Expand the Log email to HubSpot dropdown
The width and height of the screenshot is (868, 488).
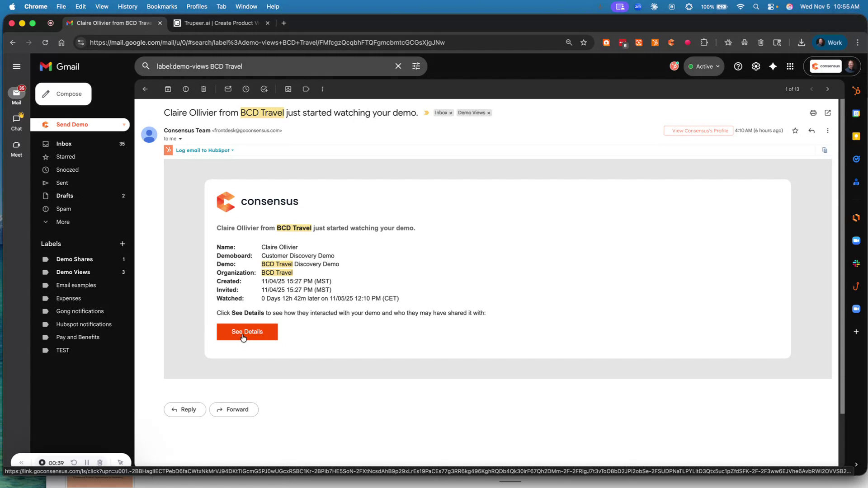pyautogui.click(x=233, y=150)
